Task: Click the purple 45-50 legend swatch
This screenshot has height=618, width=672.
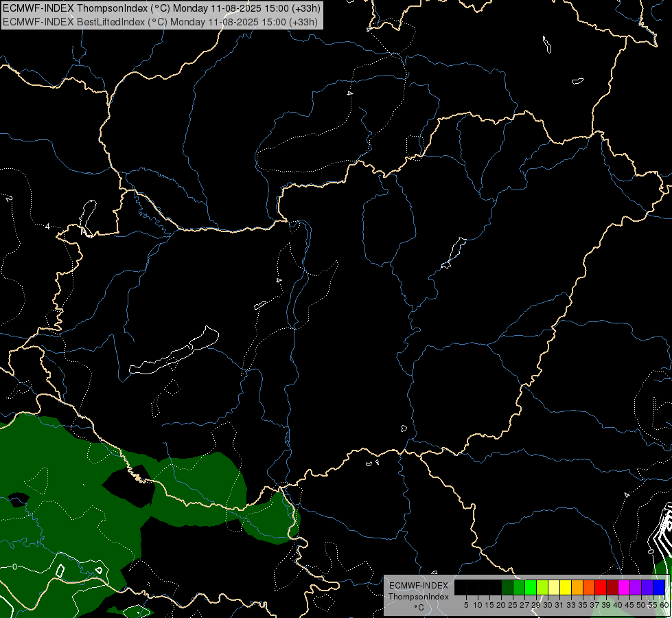Action: click(636, 587)
